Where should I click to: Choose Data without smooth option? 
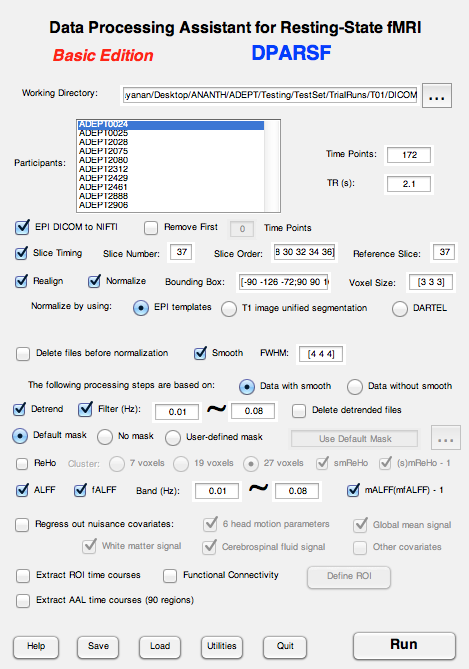355,387
